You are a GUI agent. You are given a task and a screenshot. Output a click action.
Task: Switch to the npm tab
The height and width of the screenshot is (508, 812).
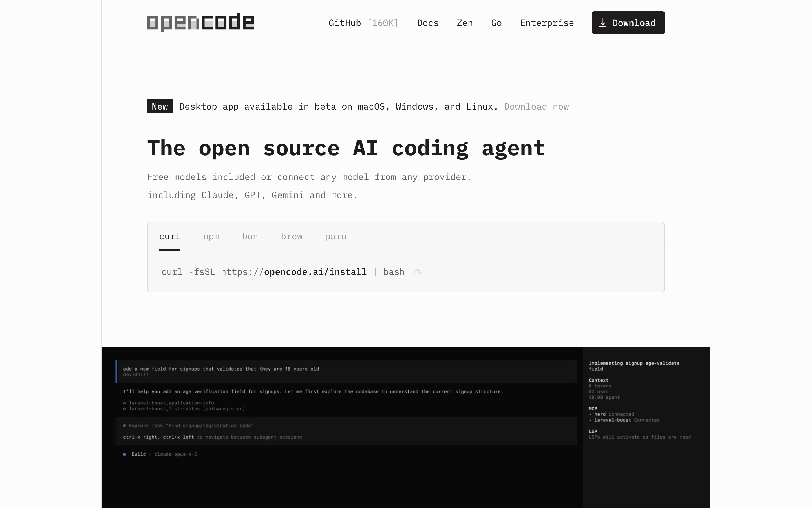point(211,237)
